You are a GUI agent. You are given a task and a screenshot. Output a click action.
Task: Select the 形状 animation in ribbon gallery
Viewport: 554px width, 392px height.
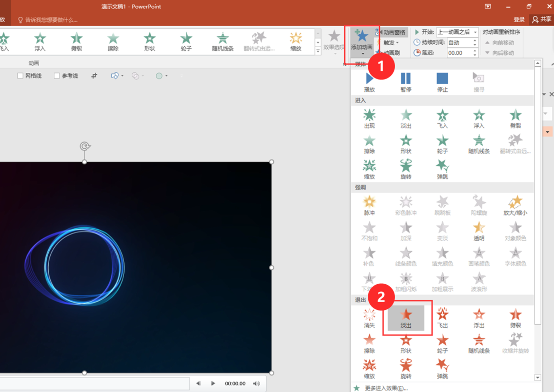coord(149,42)
